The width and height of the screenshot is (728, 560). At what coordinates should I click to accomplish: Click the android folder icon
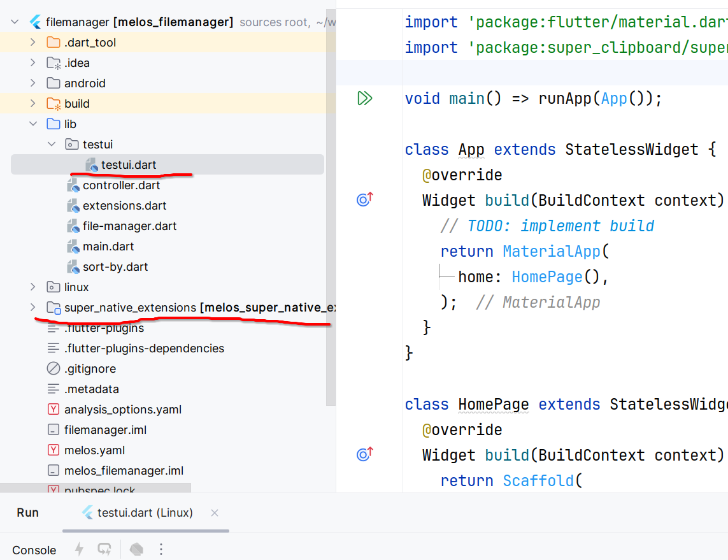pos(54,83)
